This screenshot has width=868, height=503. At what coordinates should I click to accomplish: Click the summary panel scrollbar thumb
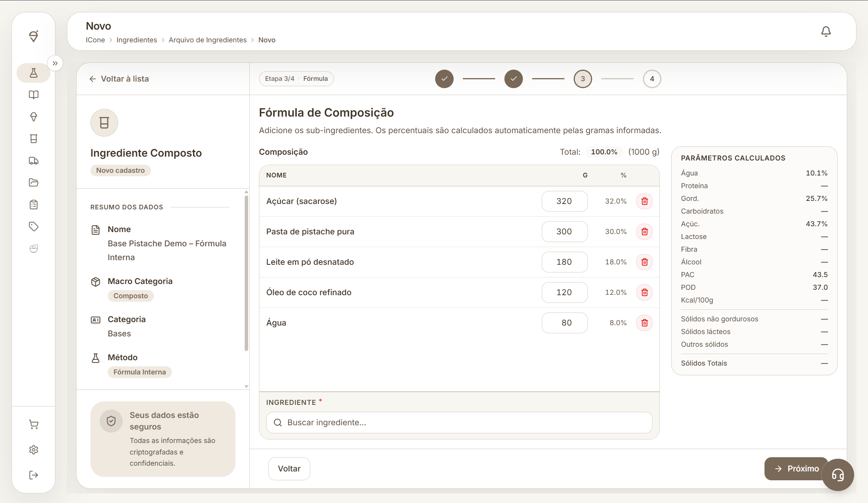[246, 273]
